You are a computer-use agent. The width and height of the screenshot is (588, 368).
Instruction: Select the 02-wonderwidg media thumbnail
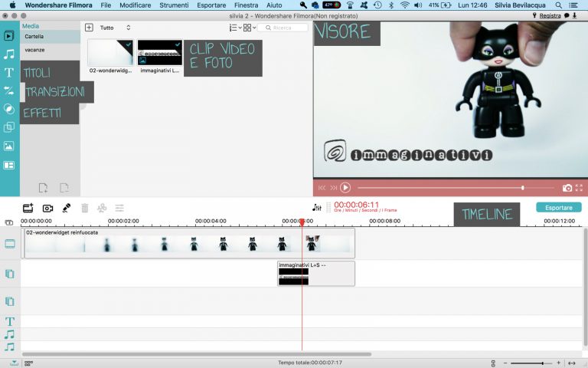pyautogui.click(x=110, y=53)
